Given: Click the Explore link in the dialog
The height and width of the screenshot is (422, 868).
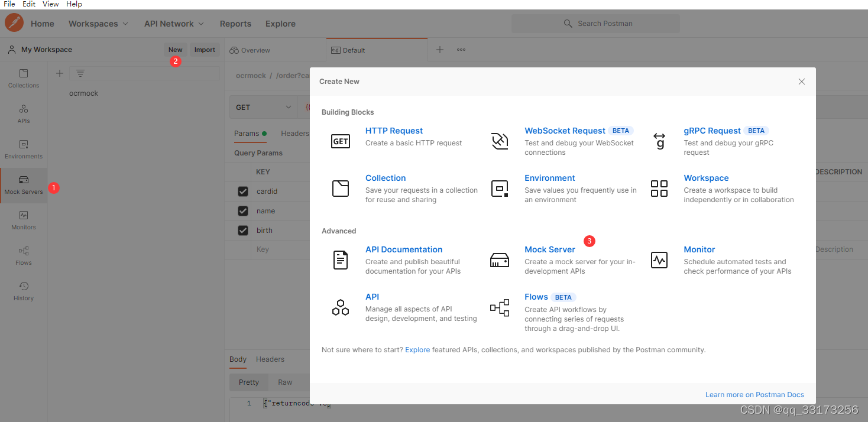Looking at the screenshot, I should pos(417,350).
